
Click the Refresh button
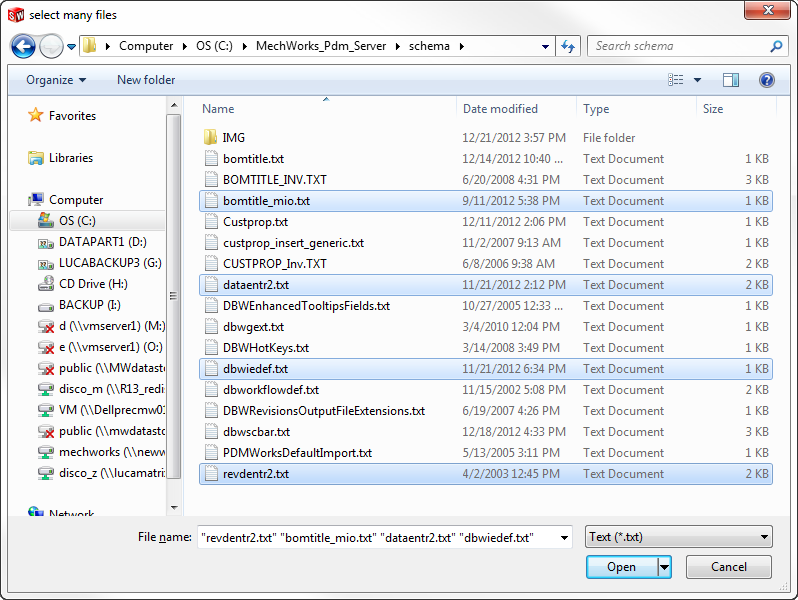pos(568,46)
